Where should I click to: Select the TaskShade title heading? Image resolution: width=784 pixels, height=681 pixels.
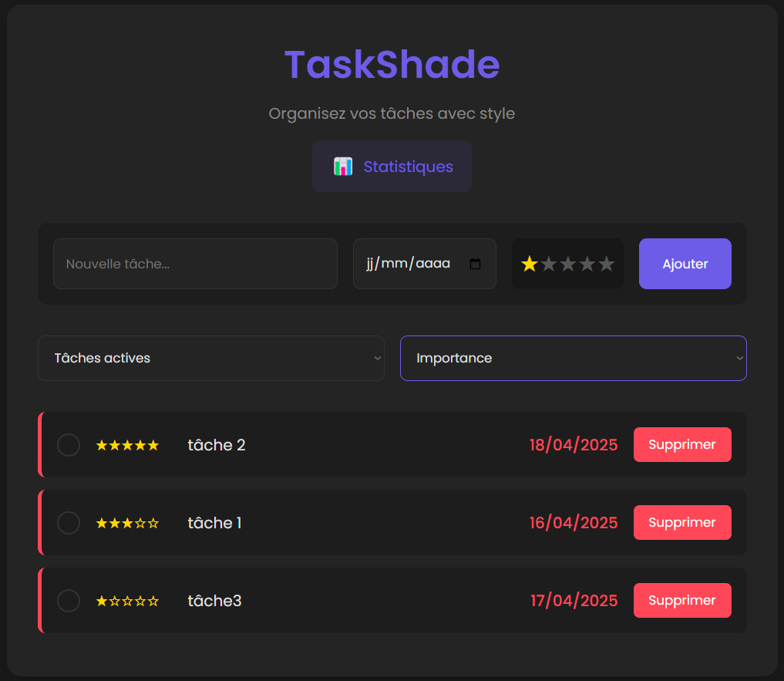[392, 66]
